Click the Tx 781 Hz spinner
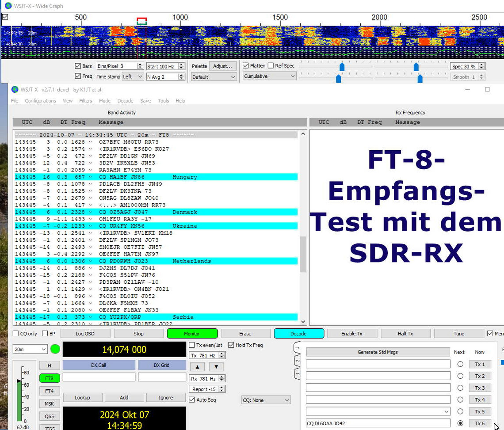The width and height of the screenshot is (504, 430). [x=207, y=355]
